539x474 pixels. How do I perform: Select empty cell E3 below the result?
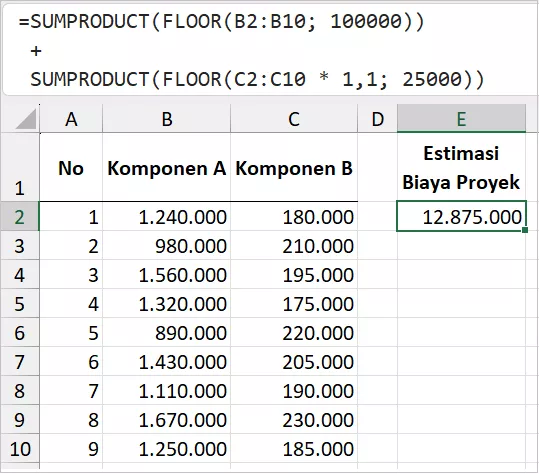click(461, 245)
